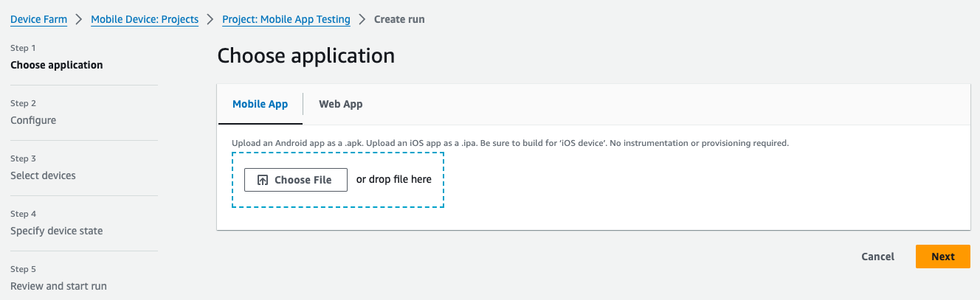Open Project: Mobile App Testing breadcrumb
This screenshot has height=300, width=980.
tap(286, 19)
